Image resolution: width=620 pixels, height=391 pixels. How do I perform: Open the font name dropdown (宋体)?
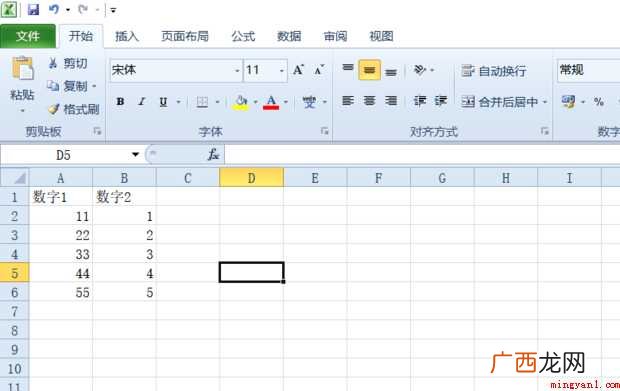click(237, 71)
